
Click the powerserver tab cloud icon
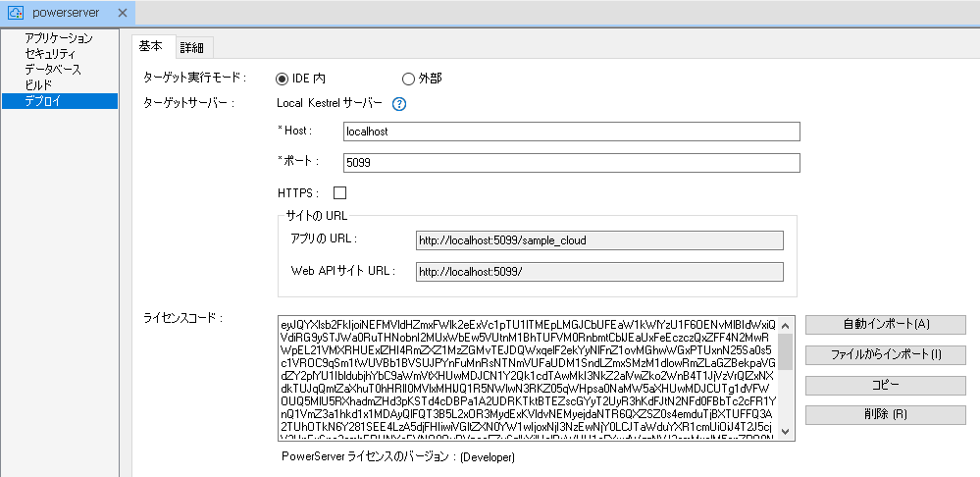coord(17,13)
